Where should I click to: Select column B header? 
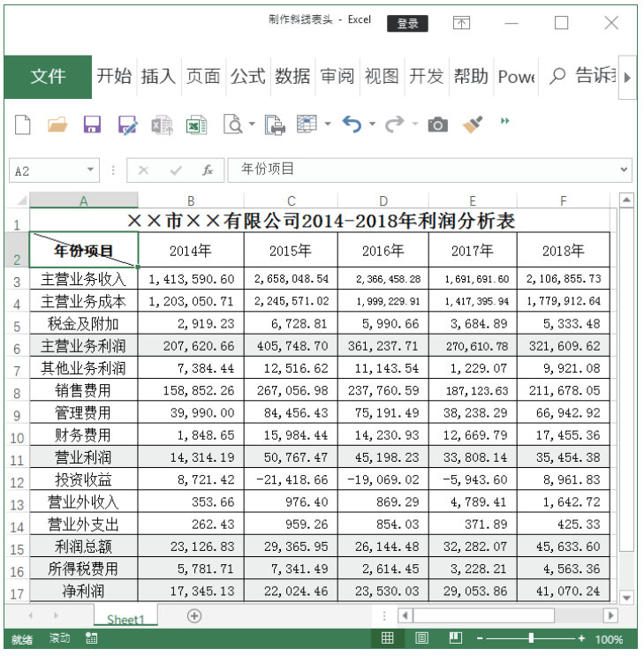191,200
